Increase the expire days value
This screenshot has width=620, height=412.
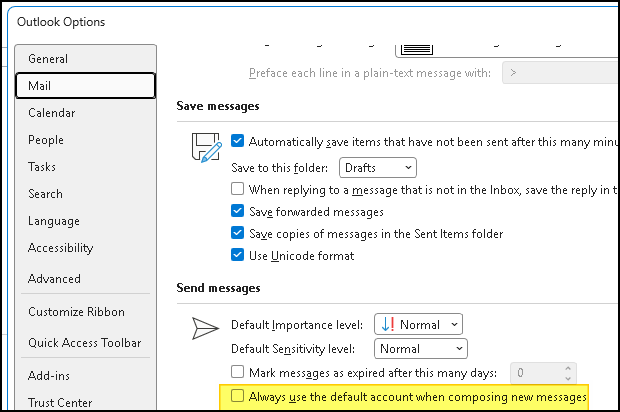tap(568, 368)
